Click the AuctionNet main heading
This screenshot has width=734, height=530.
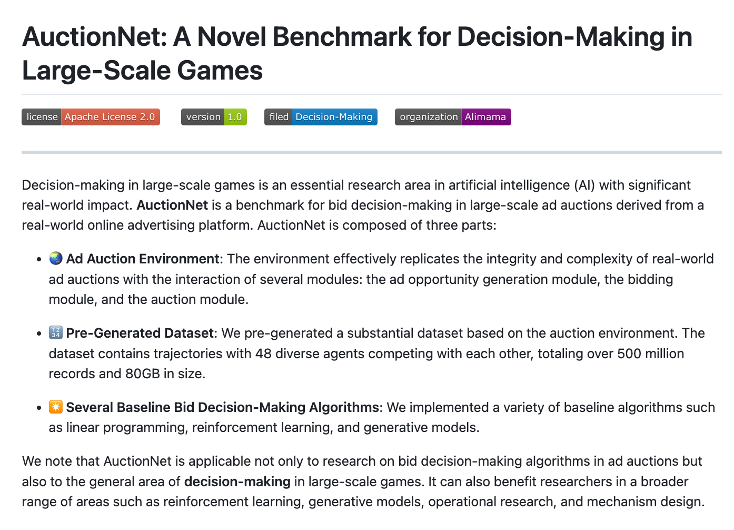coord(357,53)
